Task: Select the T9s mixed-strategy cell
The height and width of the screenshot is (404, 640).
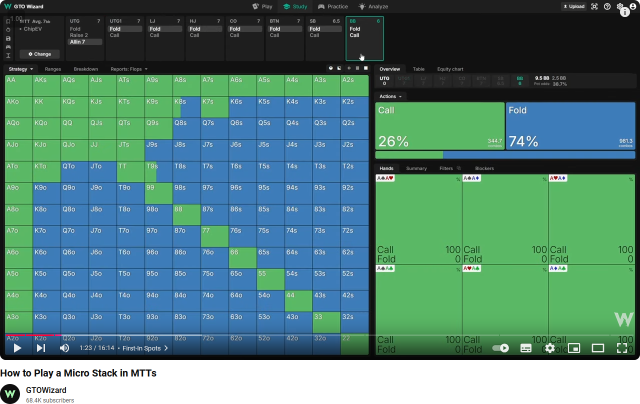Action: pyautogui.click(x=158, y=171)
